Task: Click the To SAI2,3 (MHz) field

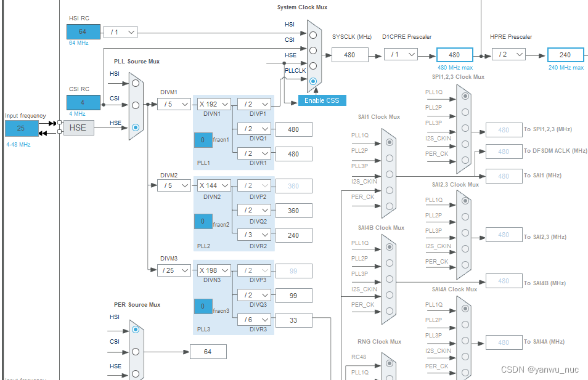Action: pyautogui.click(x=504, y=235)
